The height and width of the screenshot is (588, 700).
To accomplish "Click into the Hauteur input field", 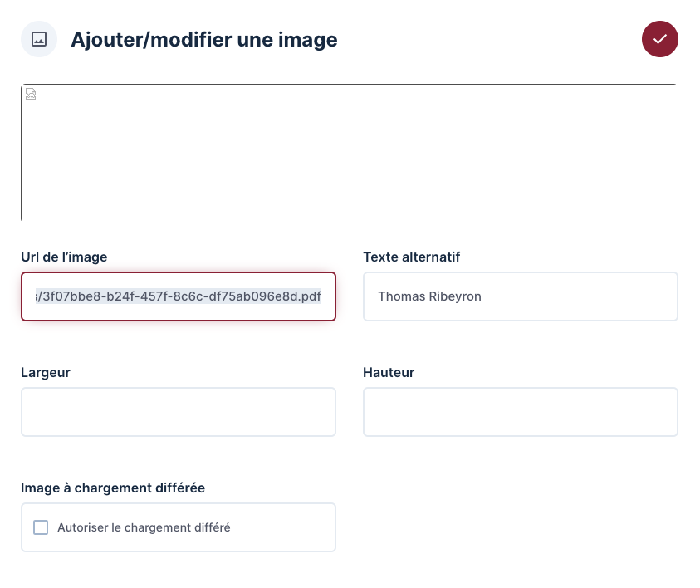I will [521, 412].
